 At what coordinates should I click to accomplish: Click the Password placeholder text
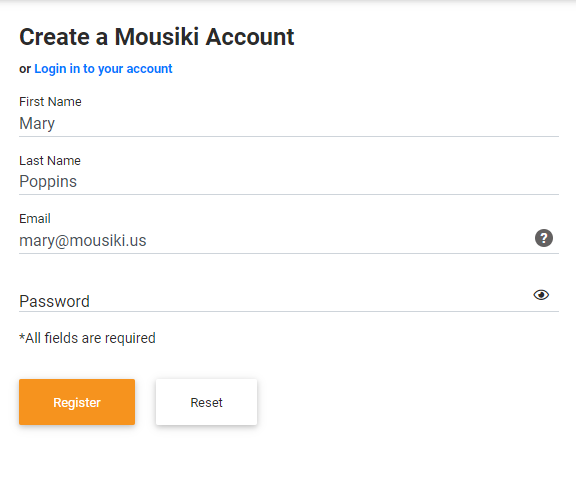[x=54, y=301]
